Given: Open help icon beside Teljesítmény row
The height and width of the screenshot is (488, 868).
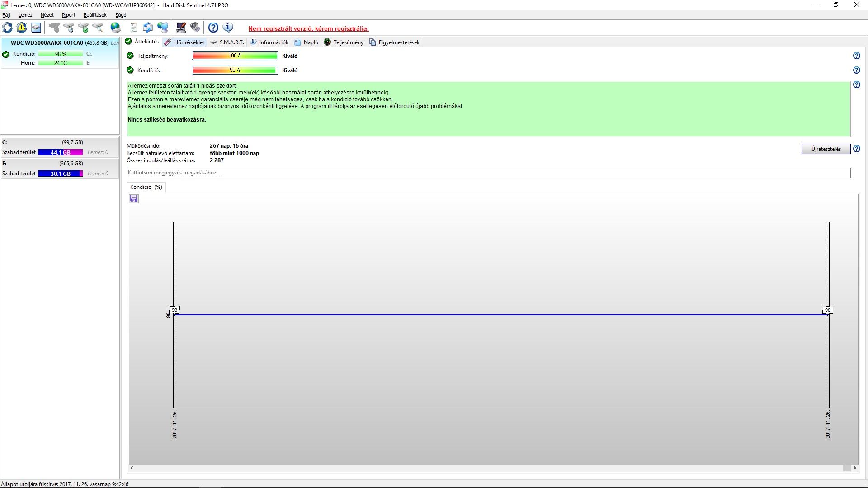Looking at the screenshot, I should click(x=856, y=56).
